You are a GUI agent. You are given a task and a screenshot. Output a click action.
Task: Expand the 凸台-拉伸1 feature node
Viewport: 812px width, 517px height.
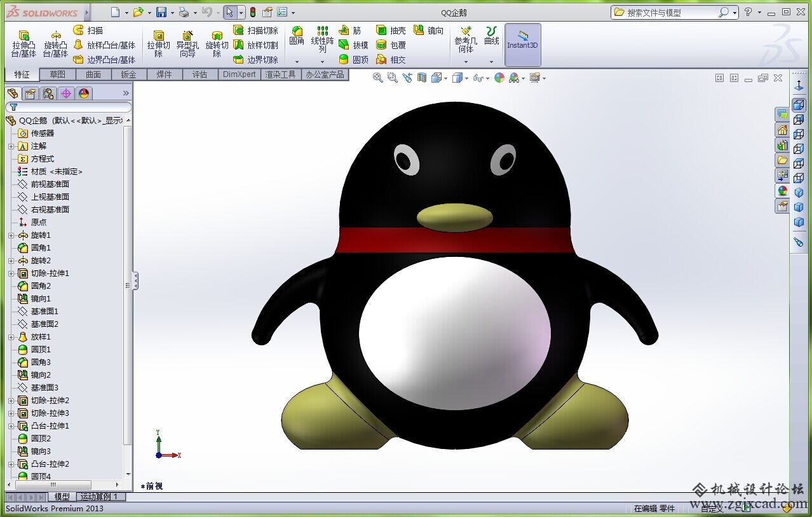tap(11, 426)
